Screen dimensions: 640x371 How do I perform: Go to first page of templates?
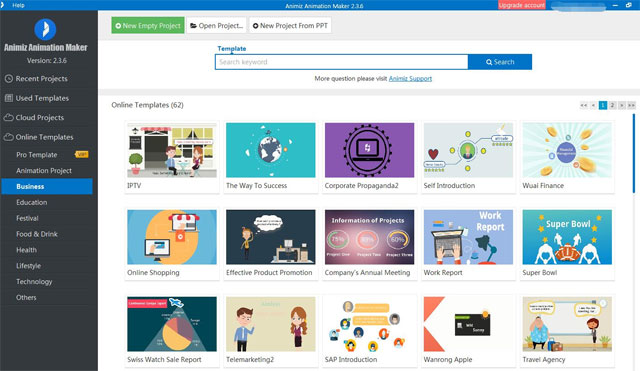point(584,105)
